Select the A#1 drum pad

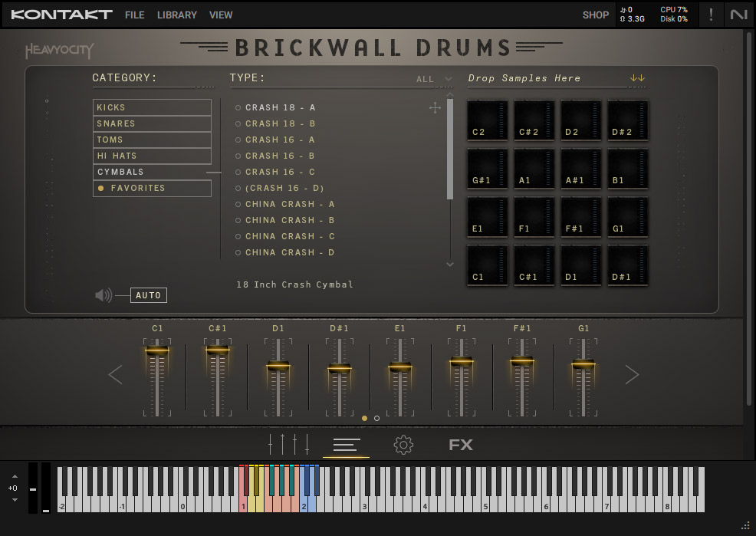(581, 169)
